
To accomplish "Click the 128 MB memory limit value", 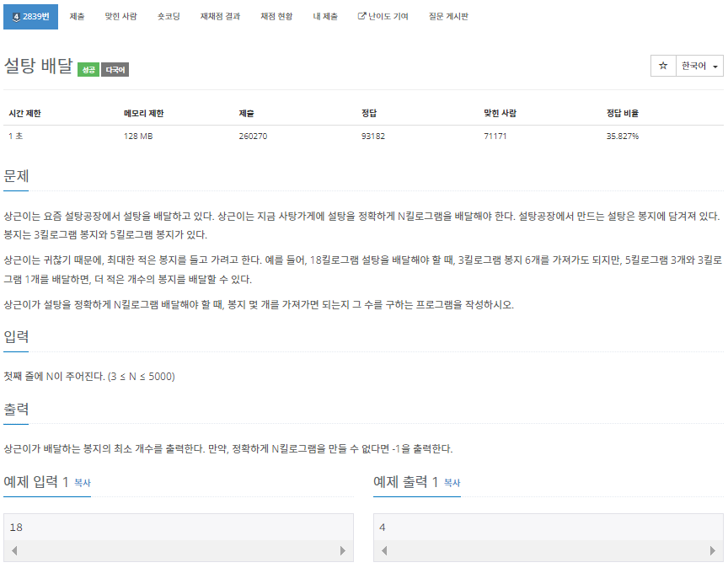I will pos(138,136).
